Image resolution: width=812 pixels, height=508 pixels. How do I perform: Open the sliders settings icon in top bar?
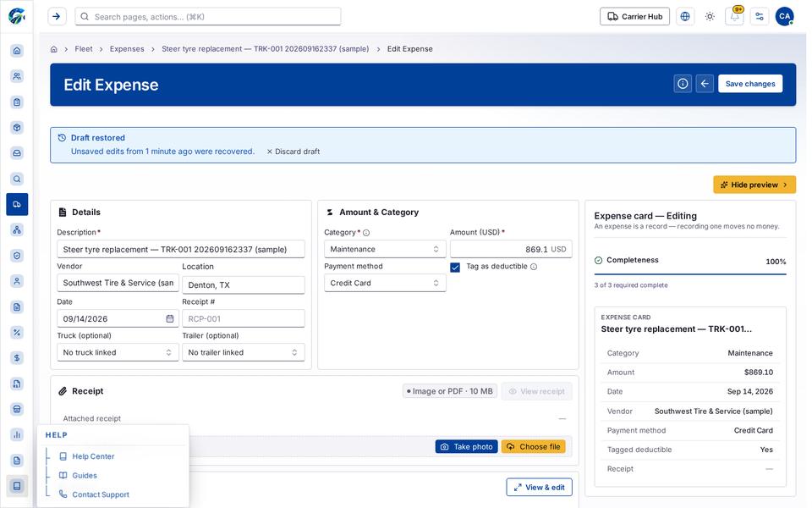(760, 17)
